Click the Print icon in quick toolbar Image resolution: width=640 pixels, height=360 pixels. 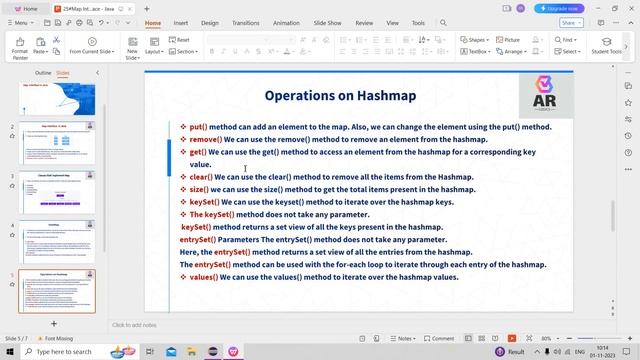[79, 23]
